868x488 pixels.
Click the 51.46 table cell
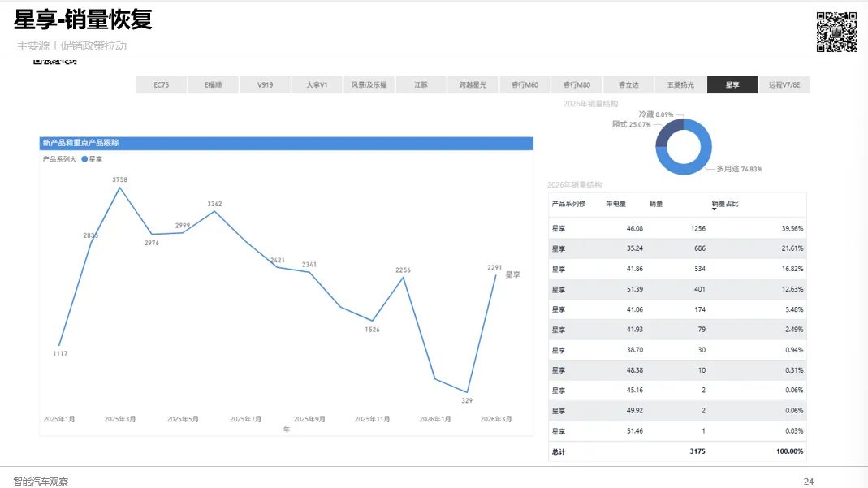[635, 431]
